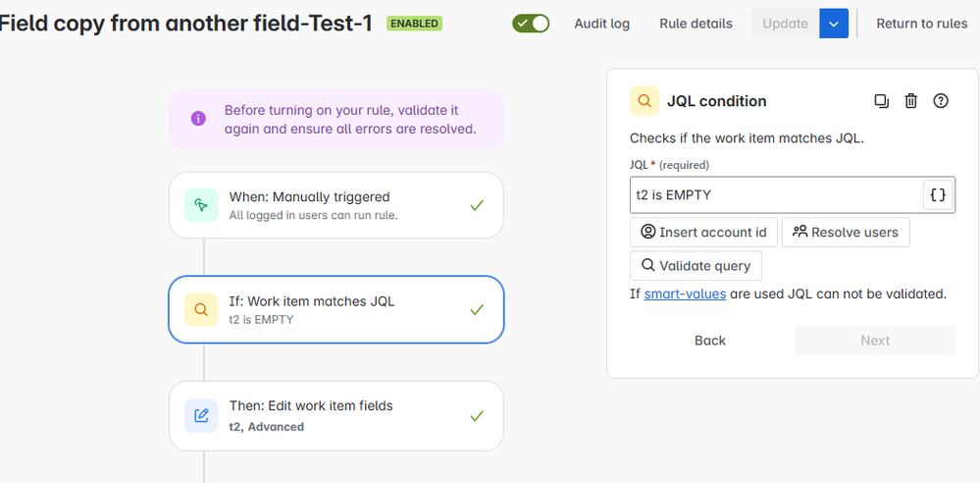
Task: Click the edit work item pencil icon
Action: click(201, 415)
